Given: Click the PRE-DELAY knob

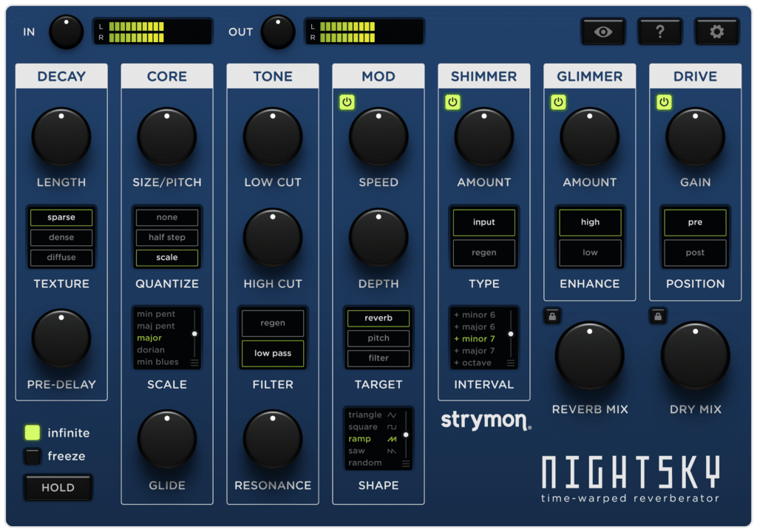Looking at the screenshot, I should pyautogui.click(x=61, y=338).
